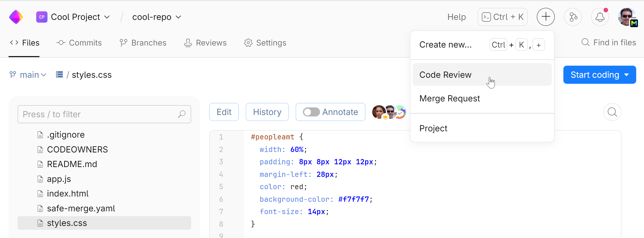Click the diamond app logo
This screenshot has height=238, width=644.
[16, 17]
